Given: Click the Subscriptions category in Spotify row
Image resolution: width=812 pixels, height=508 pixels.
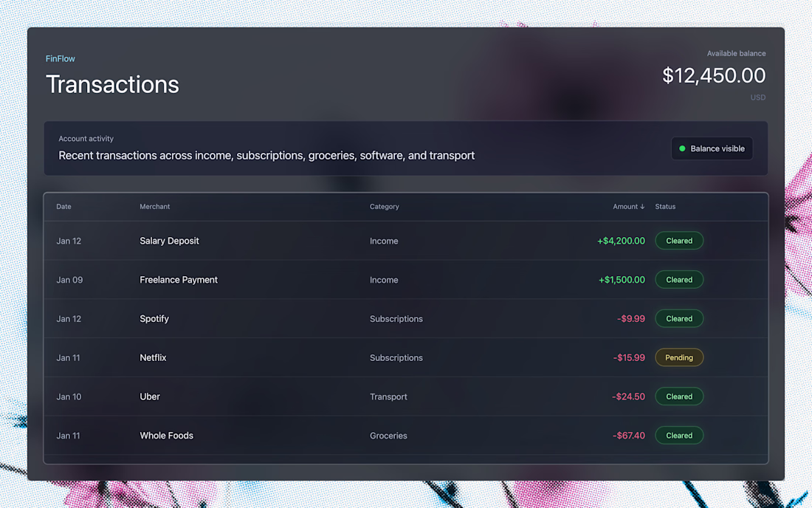Looking at the screenshot, I should (x=396, y=318).
